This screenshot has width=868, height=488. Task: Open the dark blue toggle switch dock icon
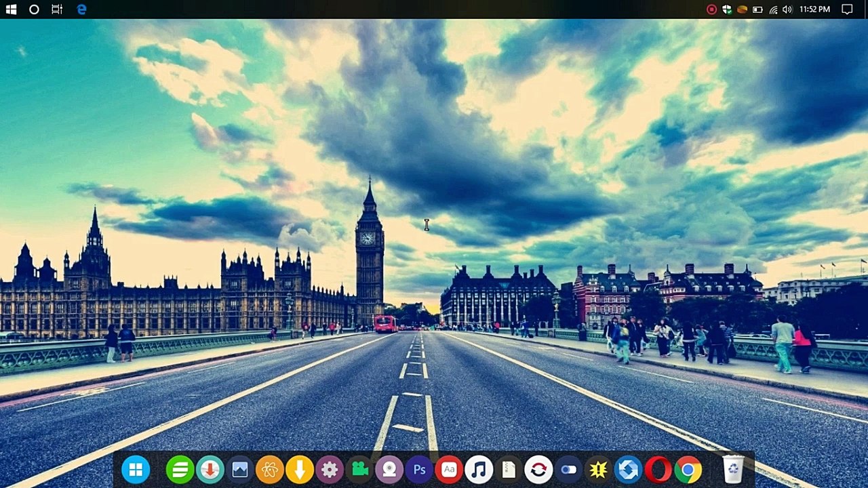(x=568, y=469)
